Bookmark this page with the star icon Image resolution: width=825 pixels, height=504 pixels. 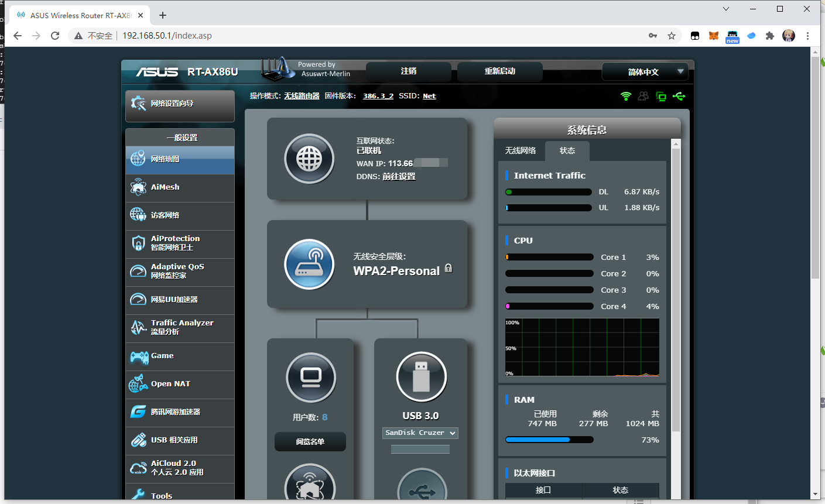pos(672,36)
